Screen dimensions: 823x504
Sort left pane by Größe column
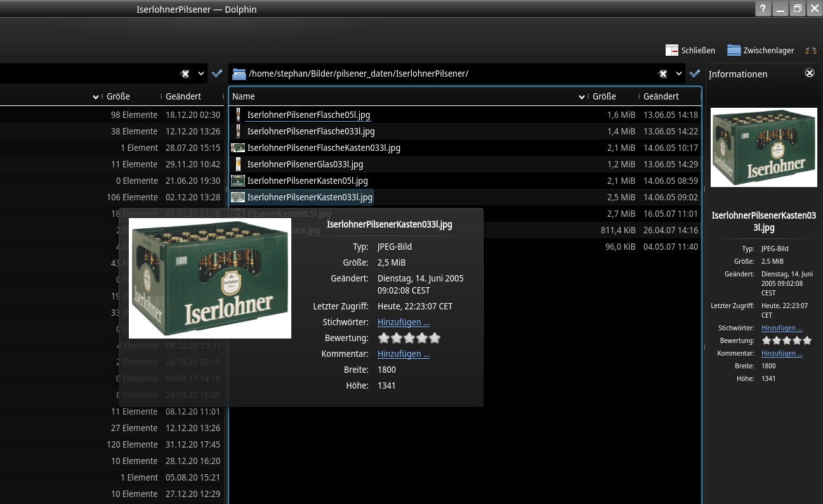(x=118, y=96)
